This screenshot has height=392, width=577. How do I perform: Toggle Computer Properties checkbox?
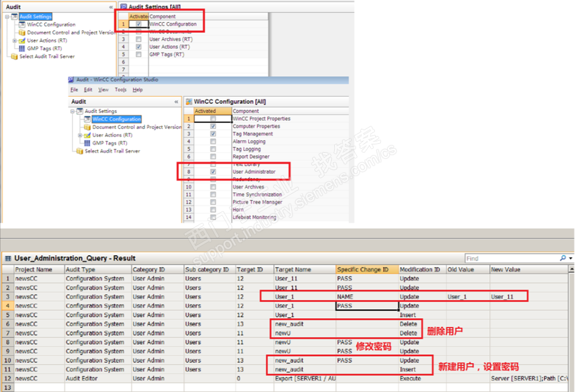point(213,126)
